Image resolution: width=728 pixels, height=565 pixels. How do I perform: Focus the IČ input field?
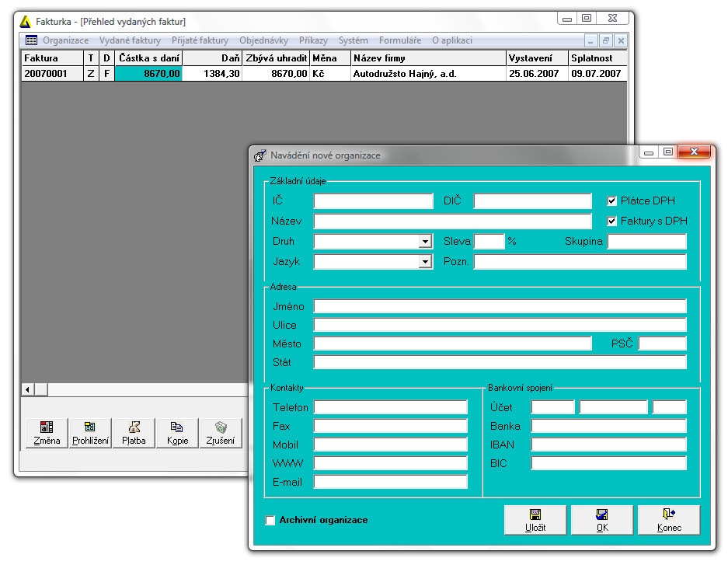373,201
